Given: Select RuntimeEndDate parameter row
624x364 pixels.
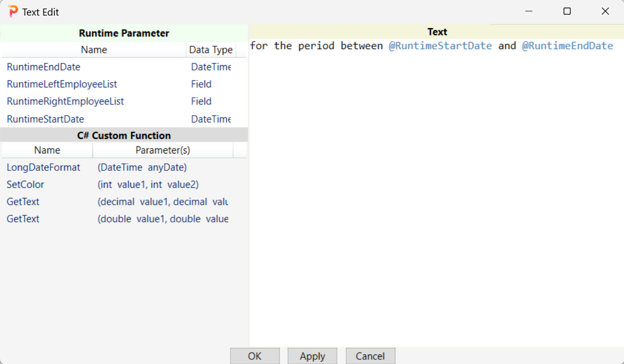Looking at the screenshot, I should [x=124, y=67].
